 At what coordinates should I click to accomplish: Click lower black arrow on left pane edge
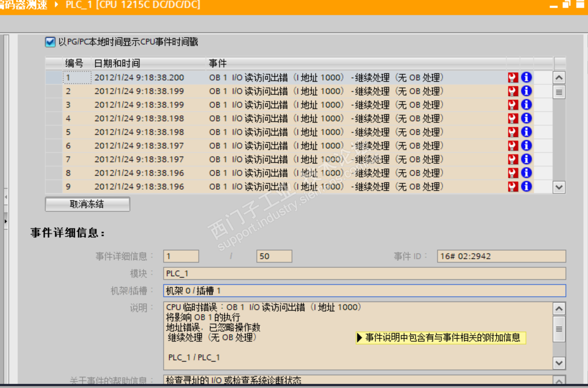pyautogui.click(x=6, y=221)
